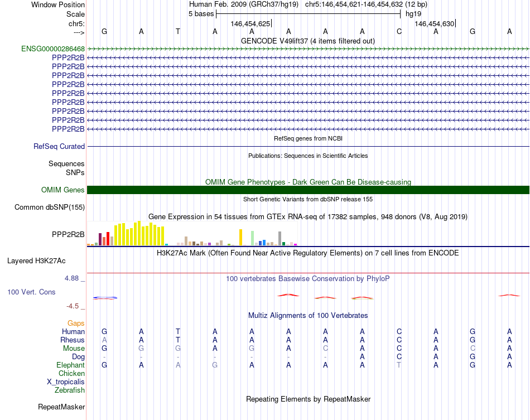Click the Human Feb. 2009 (GRCh37/hg19) text

pos(244,4)
